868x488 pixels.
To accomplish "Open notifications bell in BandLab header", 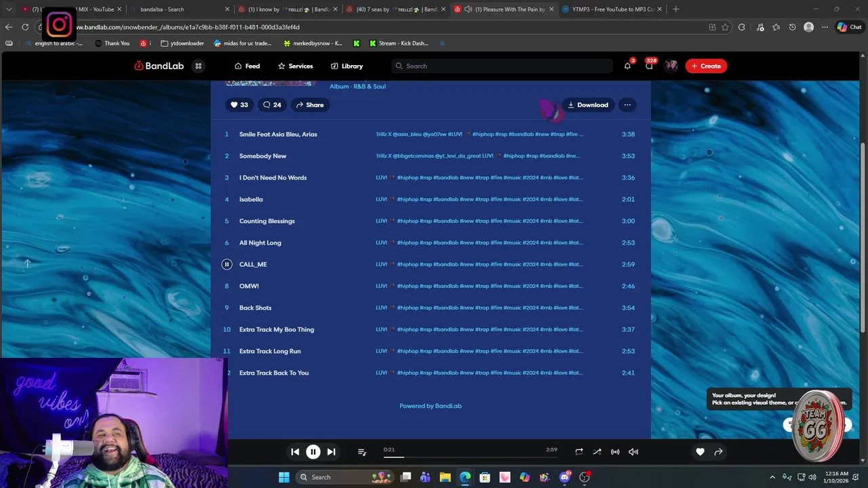I will (627, 66).
